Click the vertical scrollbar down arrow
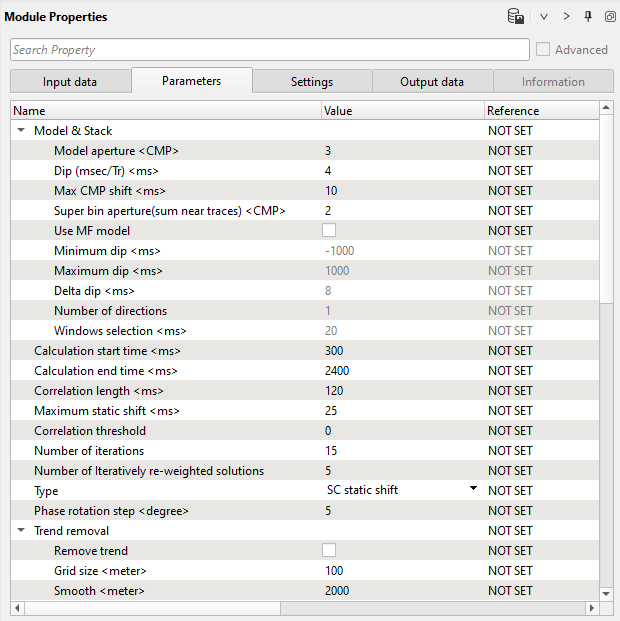The image size is (620, 621). pos(606,593)
